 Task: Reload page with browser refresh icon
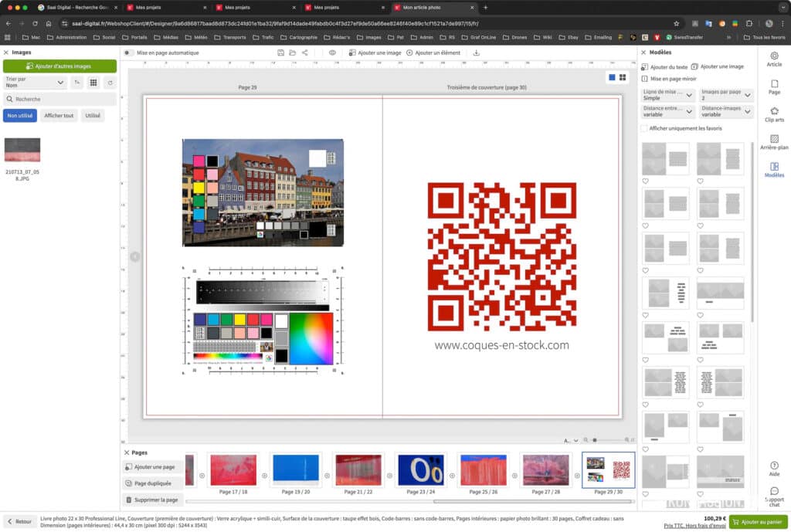click(x=35, y=23)
